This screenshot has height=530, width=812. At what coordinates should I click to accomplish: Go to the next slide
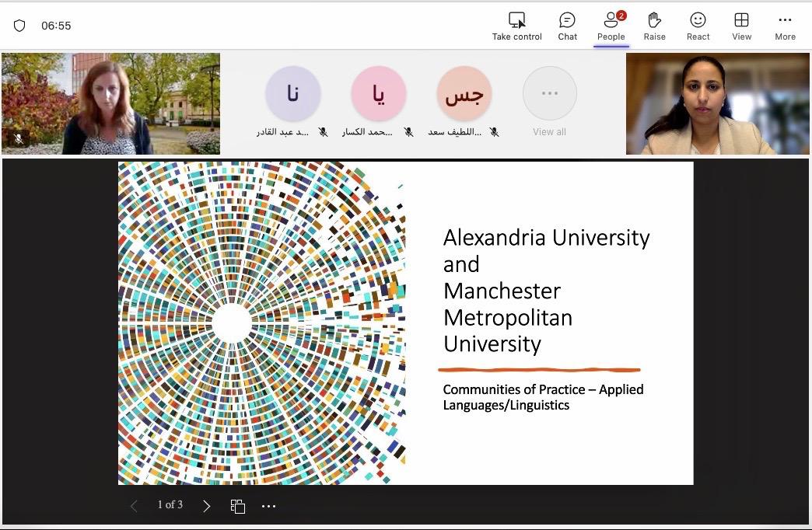[206, 506]
